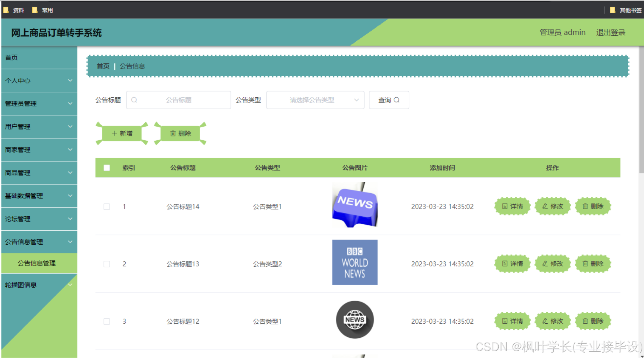
Task: Click 公告类型2 cell
Action: click(267, 264)
